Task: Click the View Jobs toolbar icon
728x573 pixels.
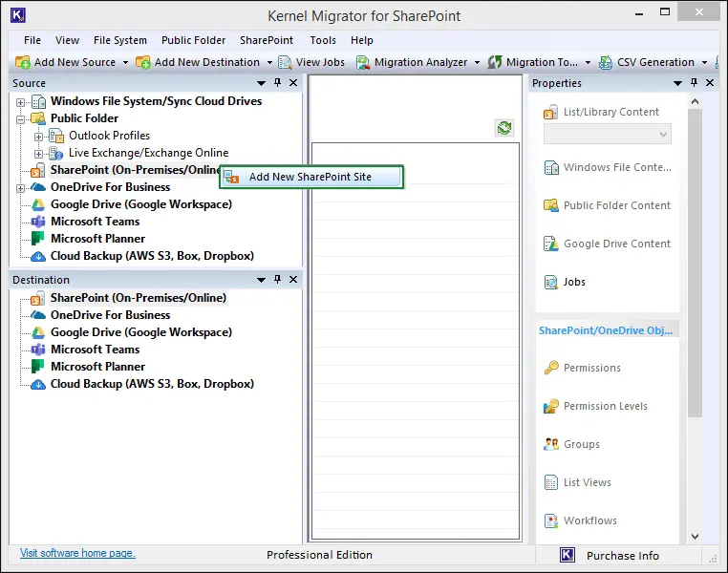Action: (x=285, y=62)
